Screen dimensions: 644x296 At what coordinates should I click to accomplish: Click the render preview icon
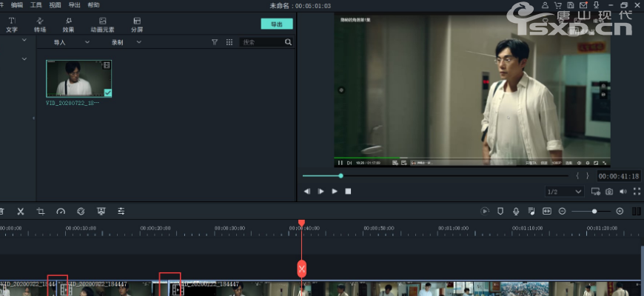coord(485,211)
